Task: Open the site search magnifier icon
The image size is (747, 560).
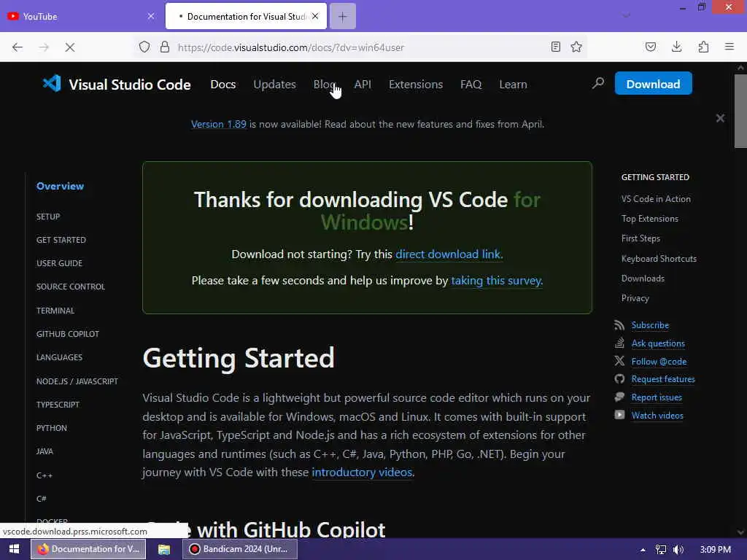Action: (x=598, y=84)
